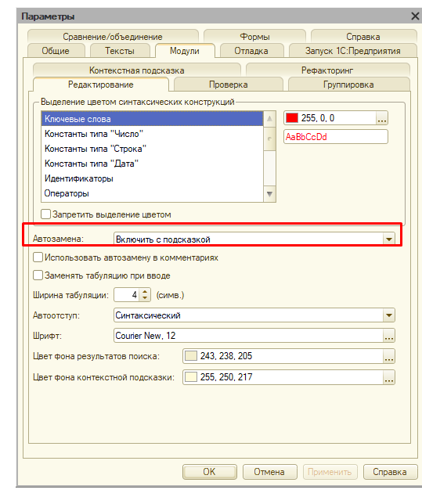Expand the Автоотступ dropdown arrow

[389, 315]
